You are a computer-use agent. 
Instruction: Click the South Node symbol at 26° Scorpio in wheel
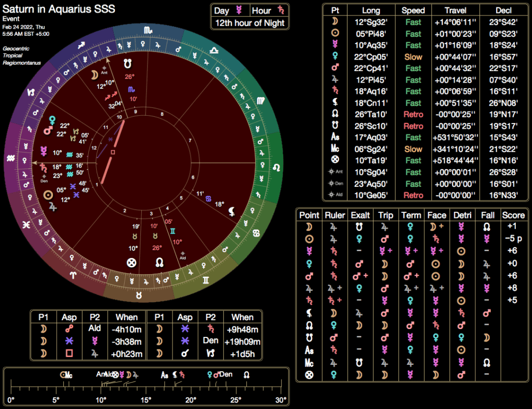[127, 63]
